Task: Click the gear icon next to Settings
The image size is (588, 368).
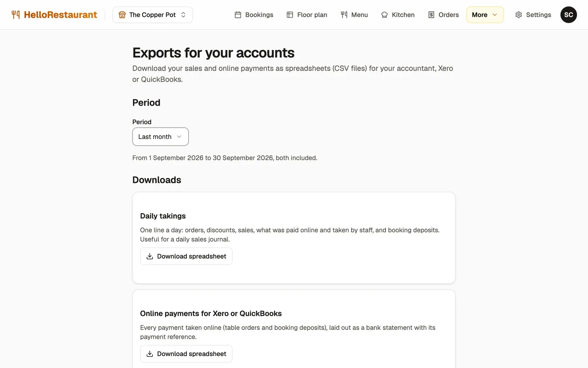Action: coord(519,15)
